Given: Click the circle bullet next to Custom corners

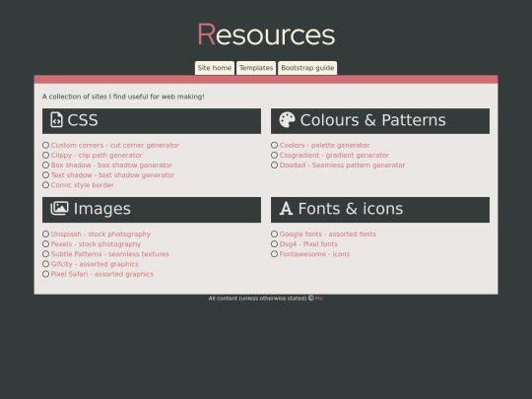Looking at the screenshot, I should tap(45, 145).
